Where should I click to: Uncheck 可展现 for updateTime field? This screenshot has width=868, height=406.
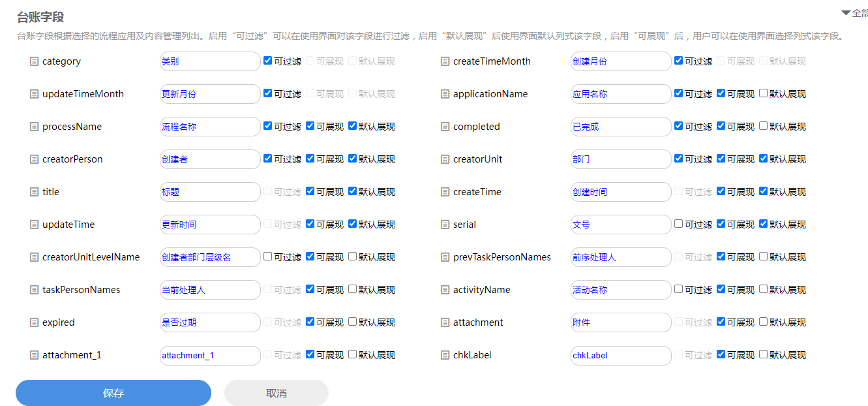coord(310,224)
